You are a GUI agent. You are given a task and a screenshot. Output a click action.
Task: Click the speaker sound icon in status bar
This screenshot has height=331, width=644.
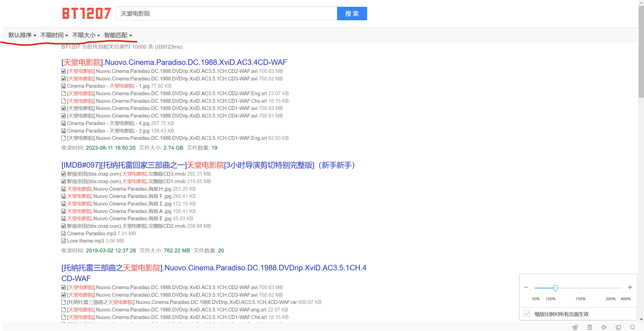click(604, 327)
